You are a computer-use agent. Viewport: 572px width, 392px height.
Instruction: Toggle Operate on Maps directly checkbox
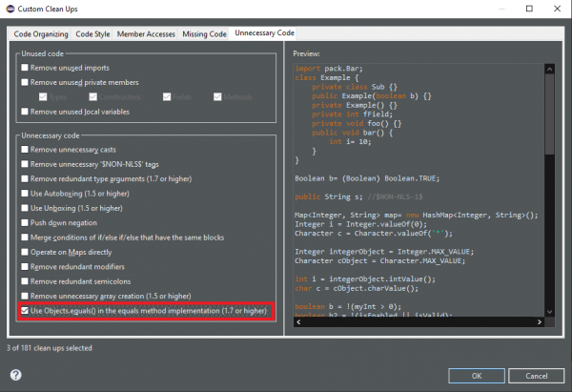pos(25,252)
